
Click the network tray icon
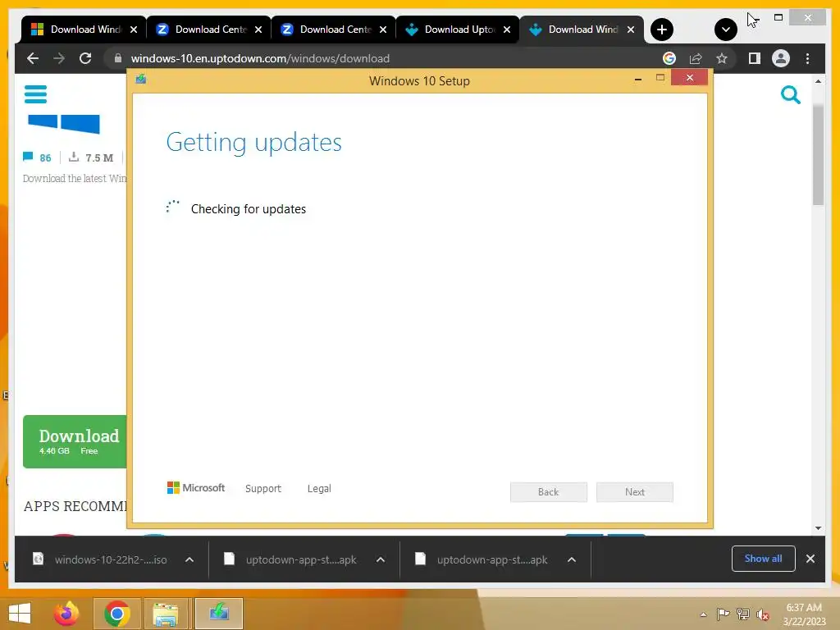click(x=743, y=614)
